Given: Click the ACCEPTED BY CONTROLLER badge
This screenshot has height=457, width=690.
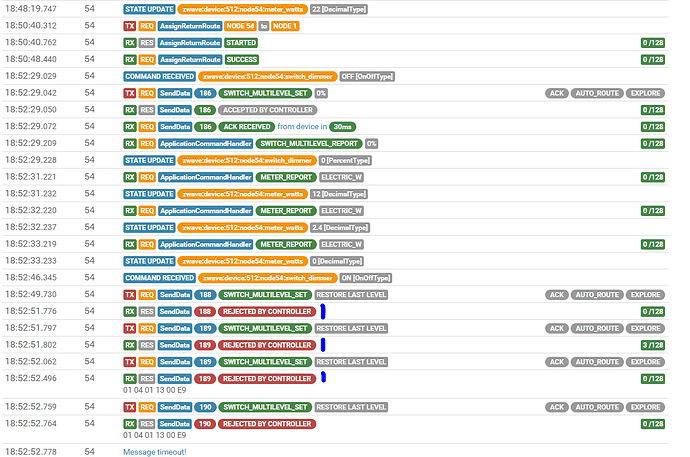Looking at the screenshot, I should click(x=268, y=110).
